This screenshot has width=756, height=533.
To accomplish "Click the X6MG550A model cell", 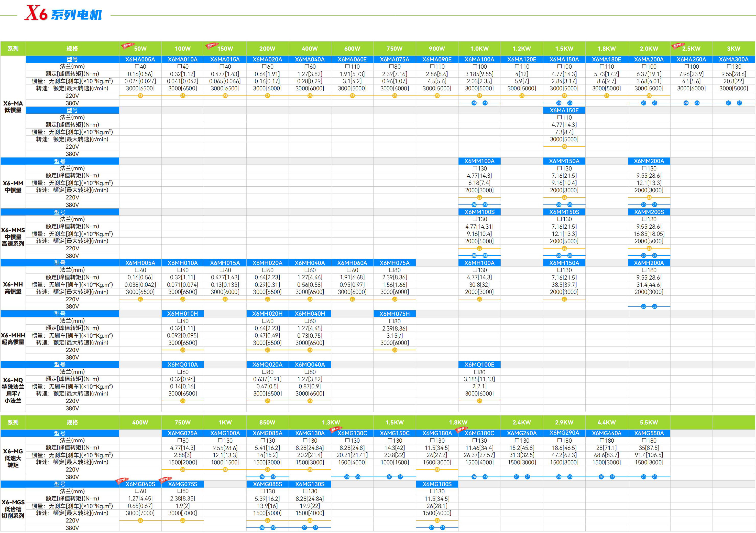I will tap(649, 433).
